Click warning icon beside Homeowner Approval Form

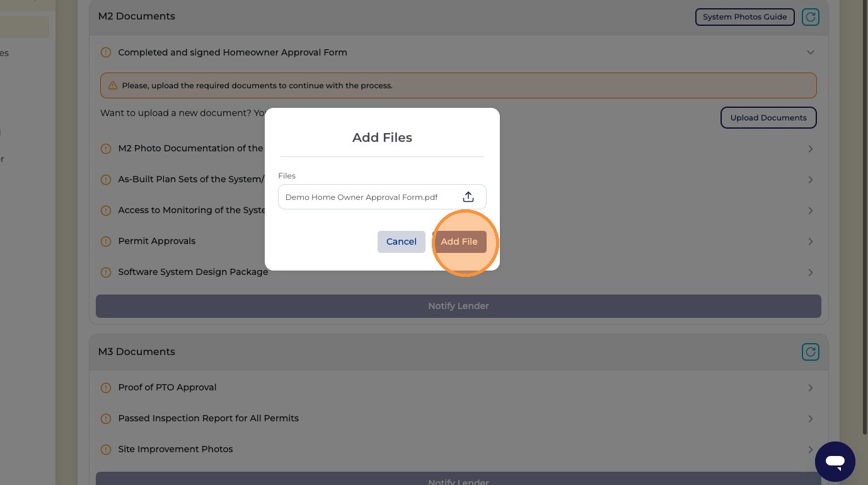point(106,52)
